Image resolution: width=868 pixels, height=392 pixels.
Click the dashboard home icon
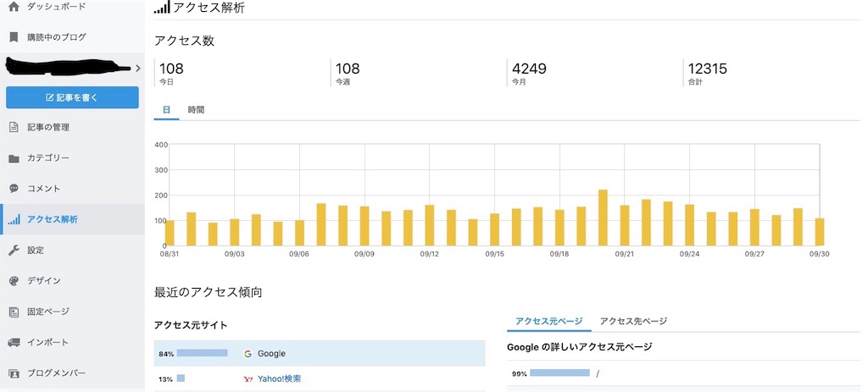tap(14, 7)
